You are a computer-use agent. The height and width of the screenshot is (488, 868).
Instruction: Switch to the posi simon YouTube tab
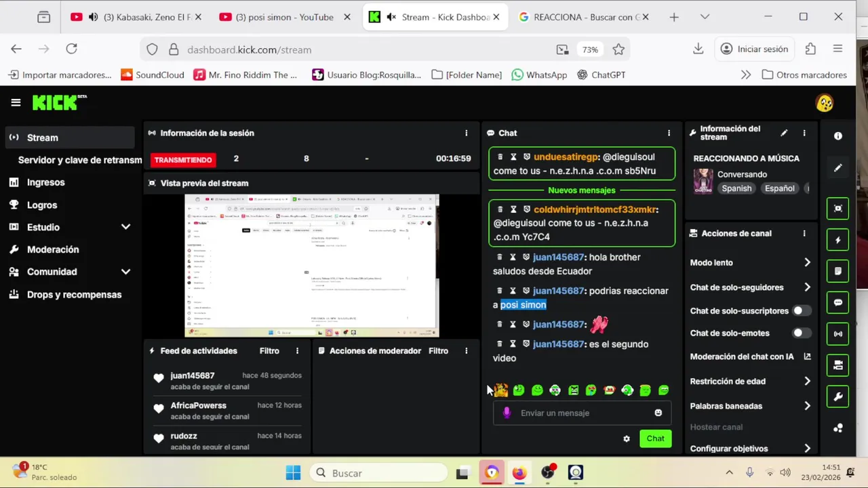click(x=283, y=17)
